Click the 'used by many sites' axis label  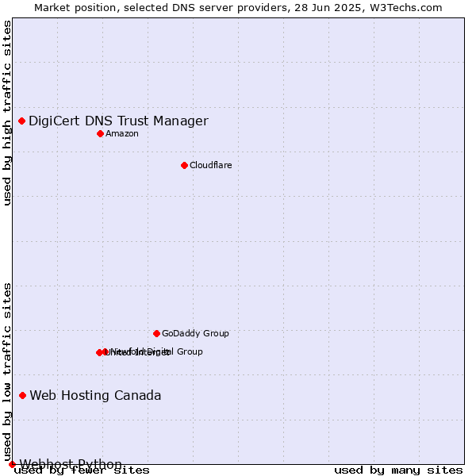pos(398,470)
